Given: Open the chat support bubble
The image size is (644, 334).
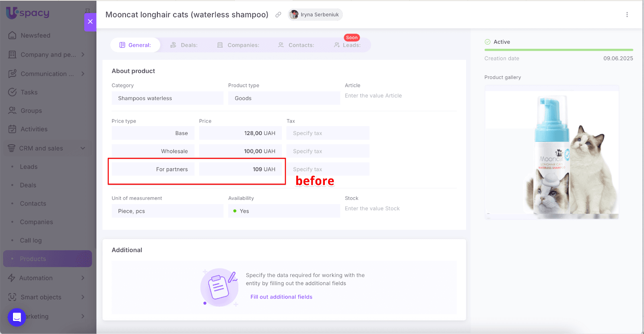Looking at the screenshot, I should (17, 317).
